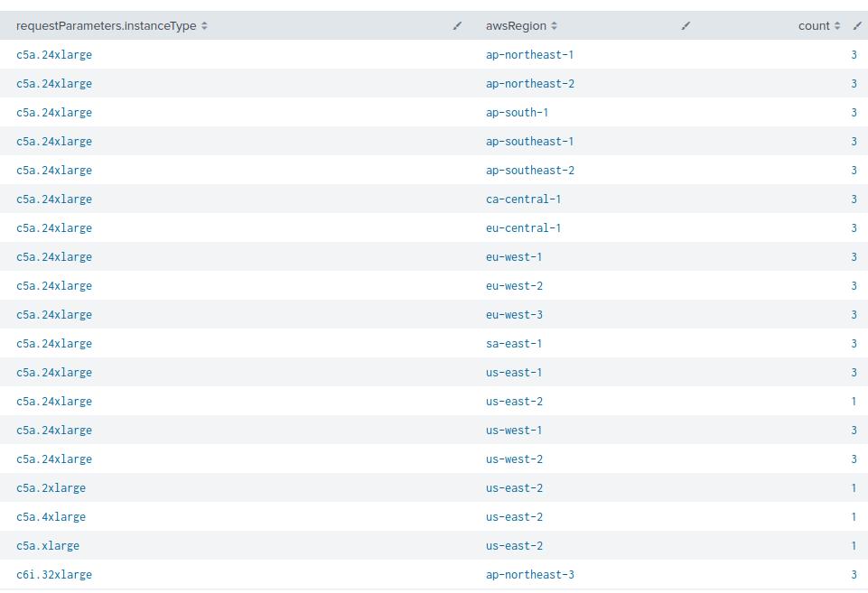Screen dimensions: 868x593
Task: Click region ap-southeast-2
Action: coord(530,171)
